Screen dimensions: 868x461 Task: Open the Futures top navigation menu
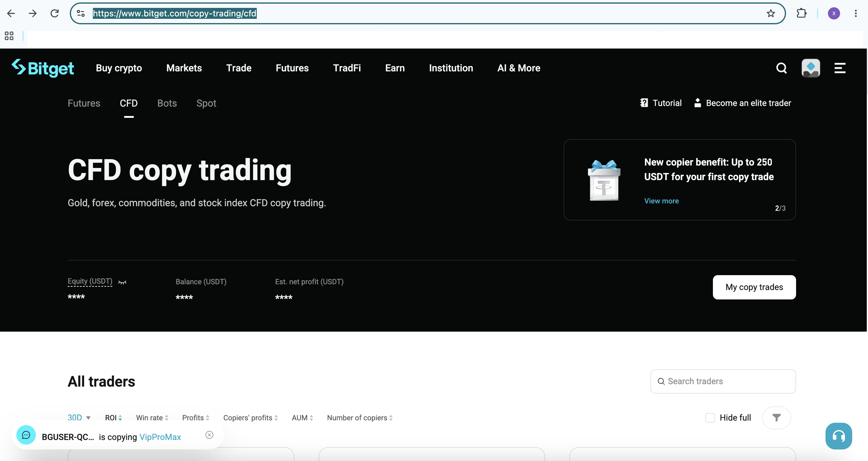(x=292, y=68)
